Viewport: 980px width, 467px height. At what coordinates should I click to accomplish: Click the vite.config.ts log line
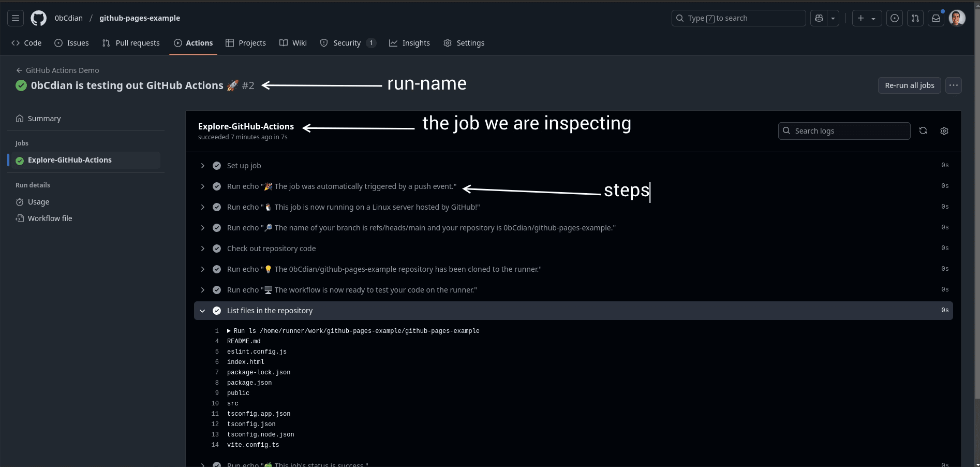pyautogui.click(x=253, y=445)
